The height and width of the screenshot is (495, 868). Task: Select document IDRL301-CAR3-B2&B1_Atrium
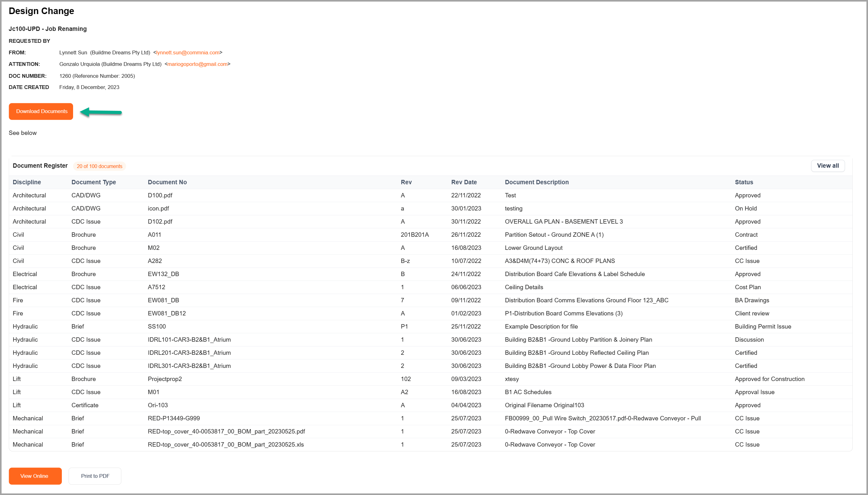point(189,366)
